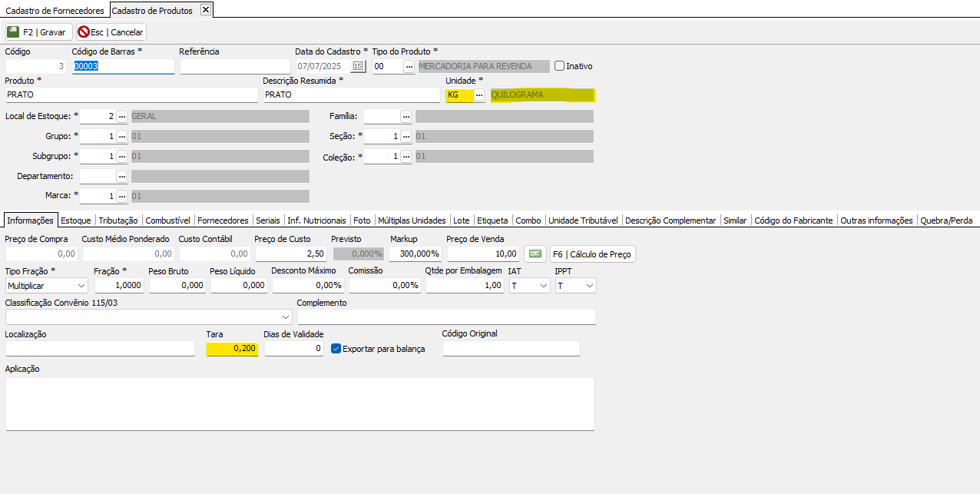Click the Tara input field
The height and width of the screenshot is (494, 980).
(232, 348)
